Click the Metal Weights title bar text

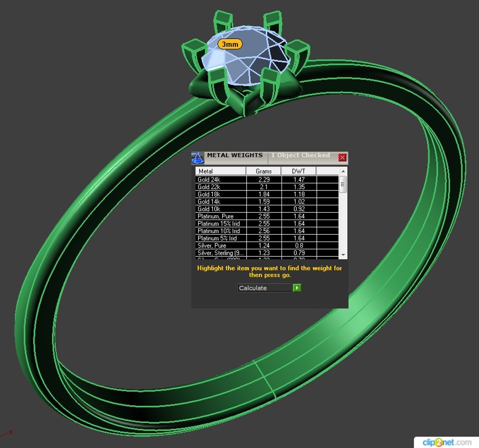tap(235, 155)
